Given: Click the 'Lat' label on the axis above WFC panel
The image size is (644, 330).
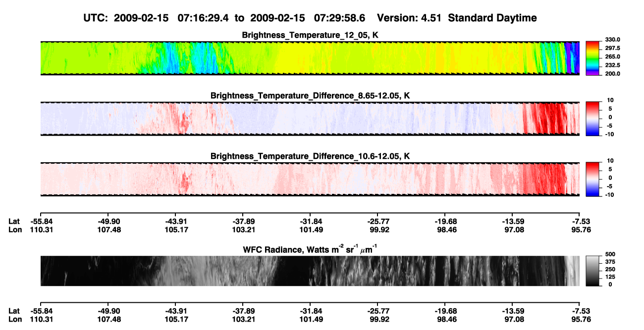Looking at the screenshot, I should click(x=14, y=221).
